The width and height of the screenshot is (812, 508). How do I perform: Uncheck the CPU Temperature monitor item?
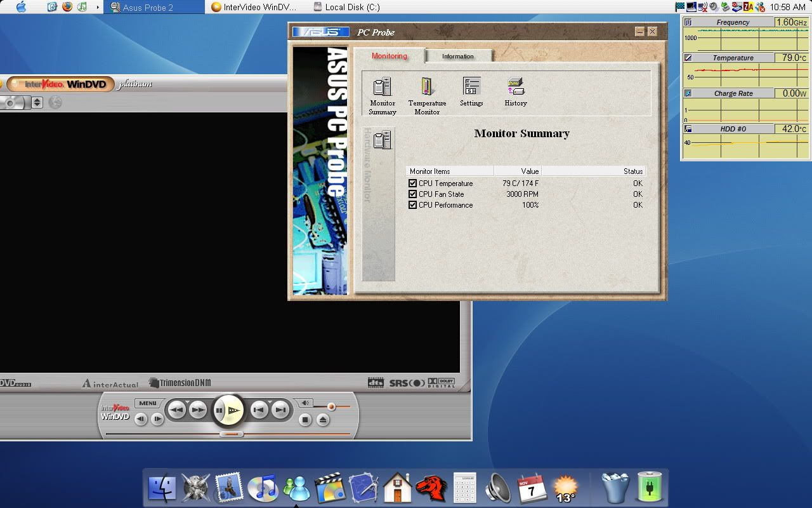coord(413,184)
